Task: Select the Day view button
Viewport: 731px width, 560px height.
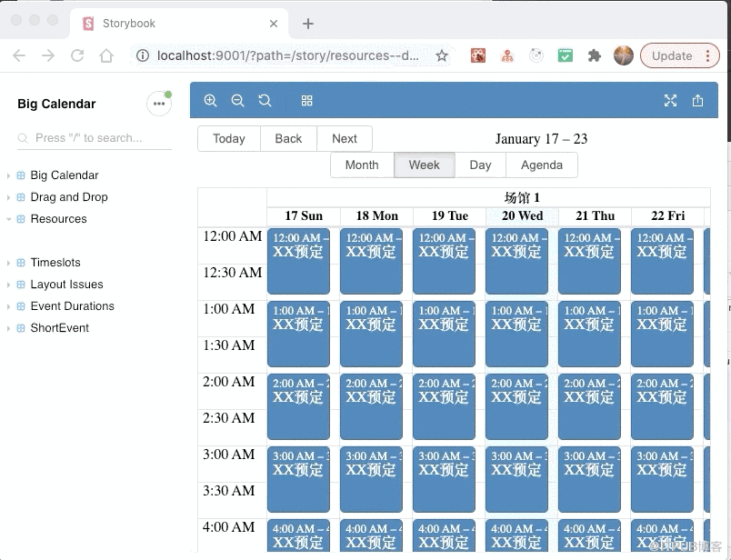Action: (x=480, y=165)
